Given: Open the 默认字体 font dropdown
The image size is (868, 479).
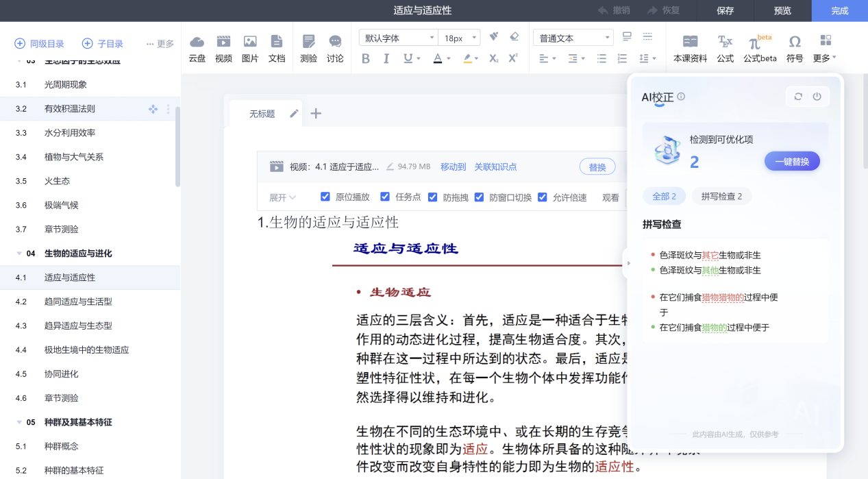Looking at the screenshot, I should pos(399,38).
